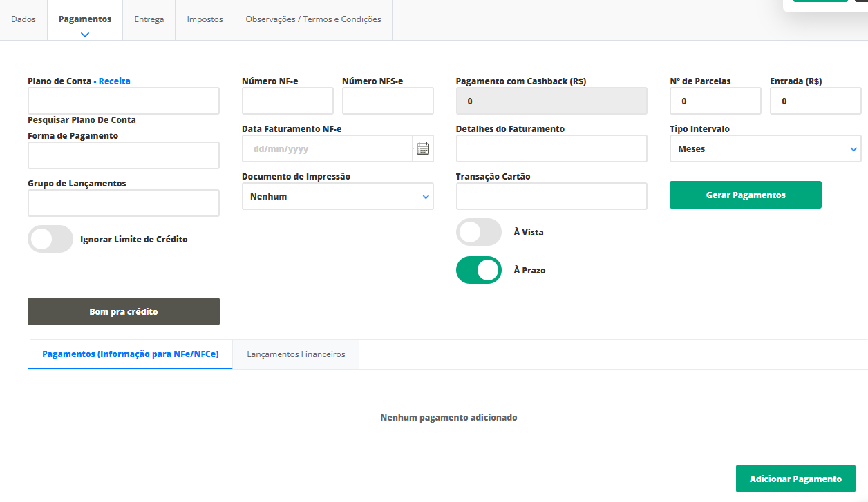Switch to the Lançamentos Financeiros tab
The width and height of the screenshot is (868, 502).
(296, 354)
